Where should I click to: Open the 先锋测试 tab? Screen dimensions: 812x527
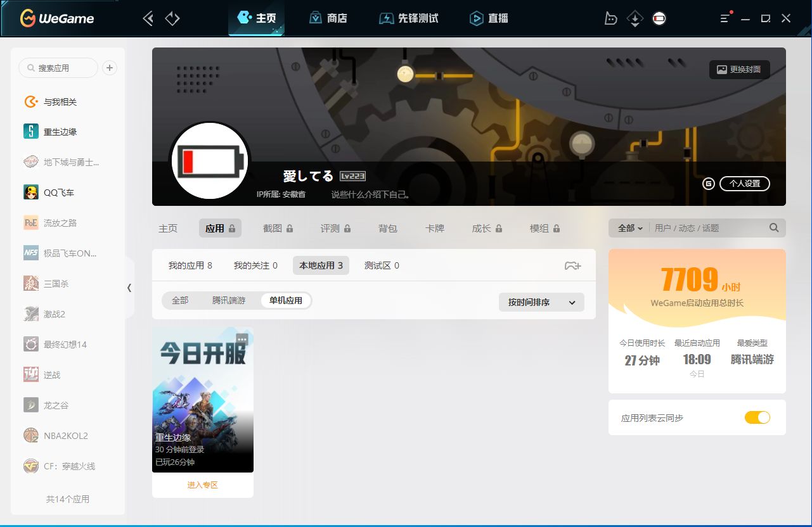[409, 18]
